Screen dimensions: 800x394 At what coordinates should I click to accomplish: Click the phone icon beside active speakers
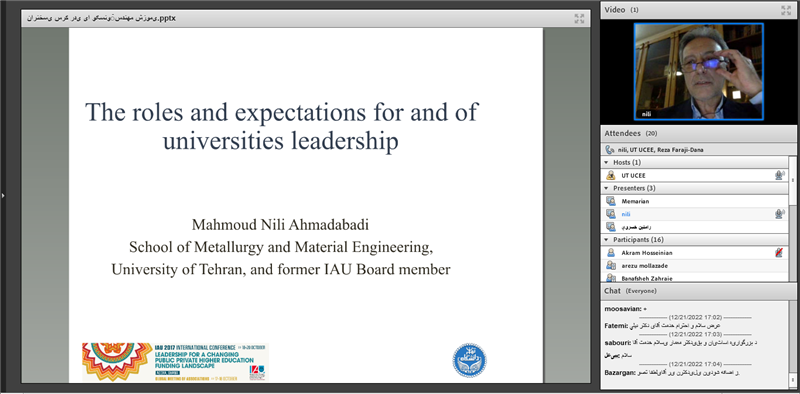(610, 150)
